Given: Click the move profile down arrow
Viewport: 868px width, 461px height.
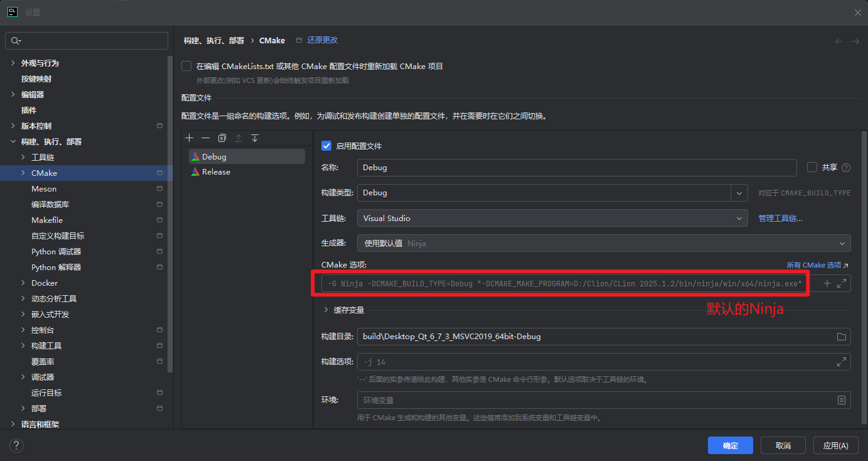Looking at the screenshot, I should coord(255,138).
